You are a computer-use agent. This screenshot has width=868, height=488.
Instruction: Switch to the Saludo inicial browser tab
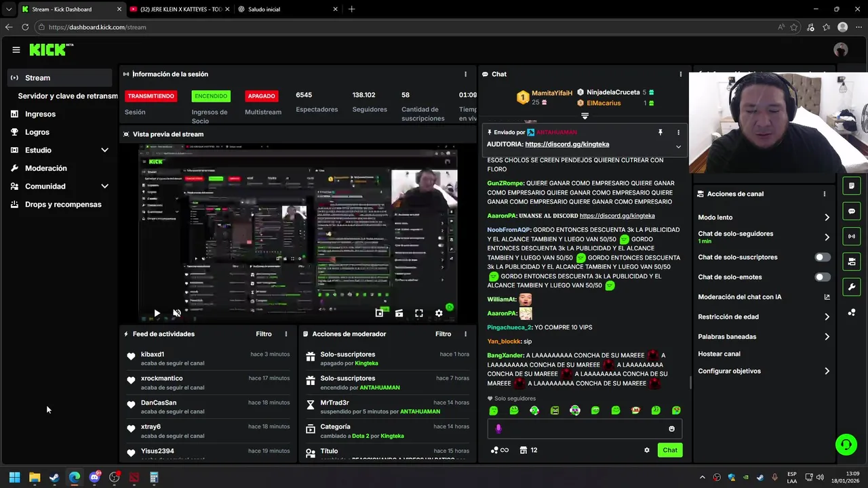(288, 9)
